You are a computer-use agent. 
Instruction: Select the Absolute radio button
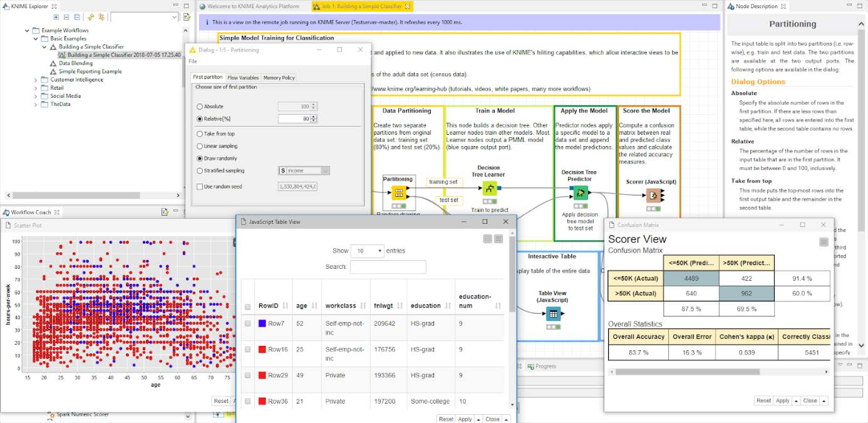200,107
